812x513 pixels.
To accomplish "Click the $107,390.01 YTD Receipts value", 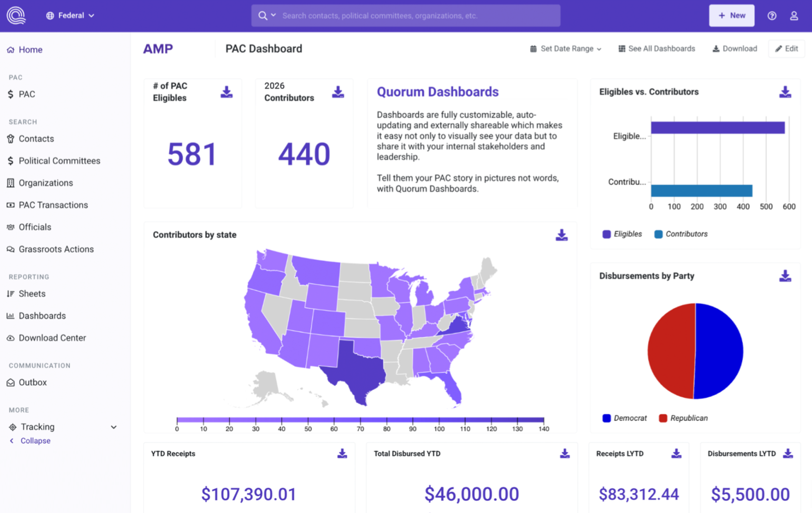I will (249, 494).
